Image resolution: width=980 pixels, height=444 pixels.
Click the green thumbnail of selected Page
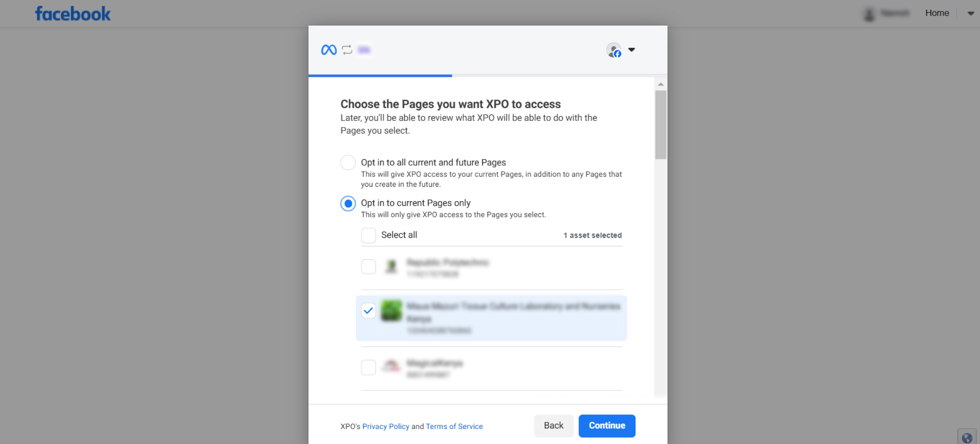click(391, 311)
